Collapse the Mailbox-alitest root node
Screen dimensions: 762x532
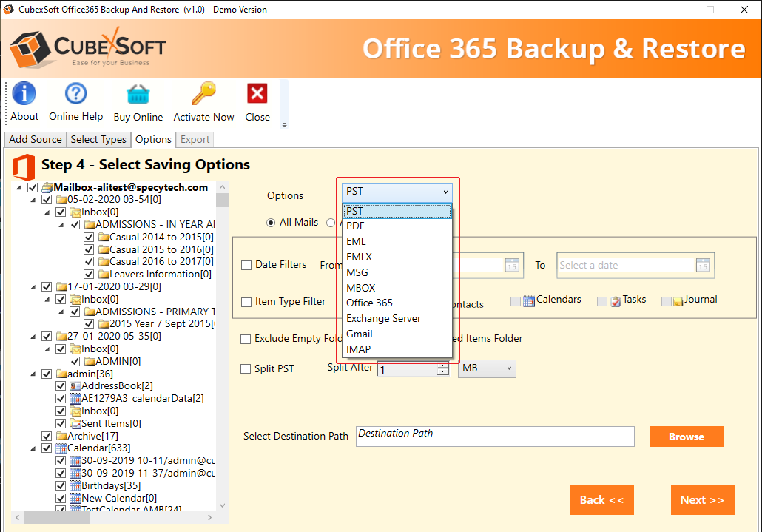point(19,187)
